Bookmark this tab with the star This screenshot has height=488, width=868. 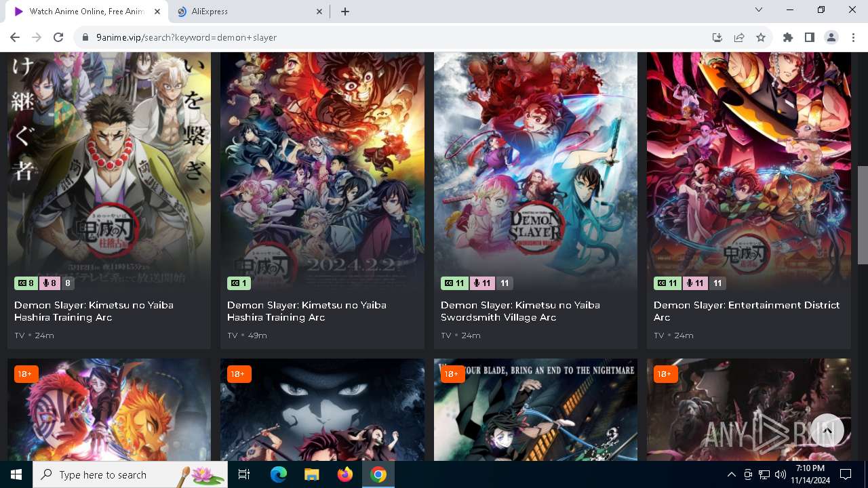pyautogui.click(x=761, y=37)
